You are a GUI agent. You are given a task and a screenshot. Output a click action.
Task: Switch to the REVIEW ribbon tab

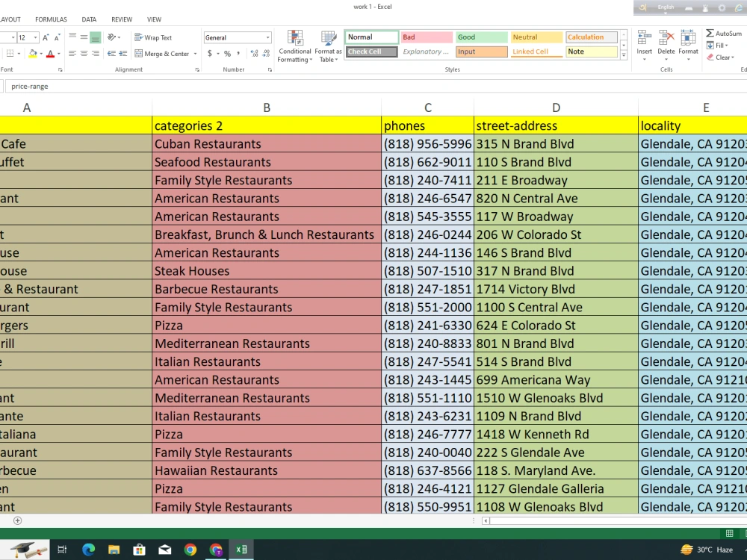pos(121,19)
